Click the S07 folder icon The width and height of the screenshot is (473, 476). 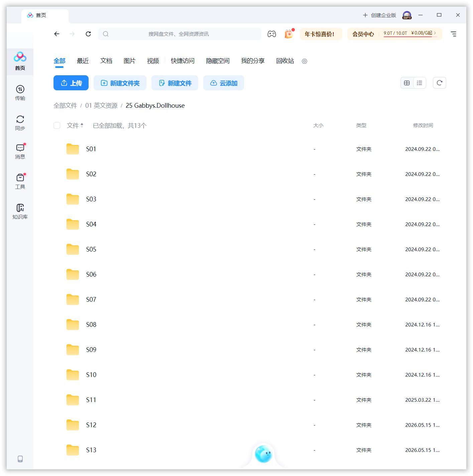click(73, 299)
